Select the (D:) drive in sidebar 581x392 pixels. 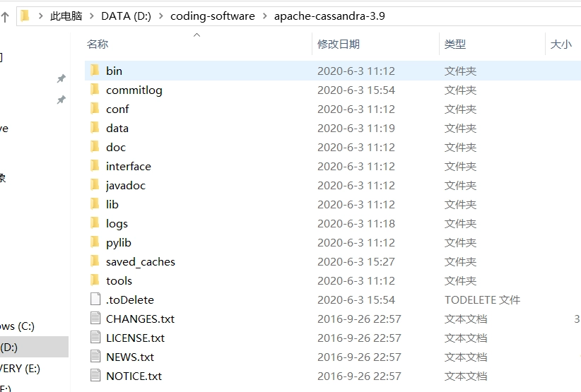(34, 348)
